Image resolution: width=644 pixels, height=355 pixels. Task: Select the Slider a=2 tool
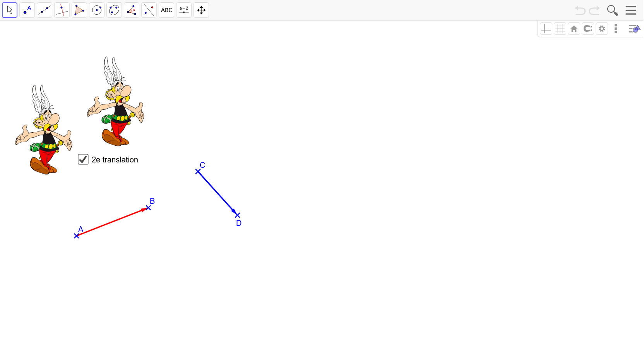(184, 10)
